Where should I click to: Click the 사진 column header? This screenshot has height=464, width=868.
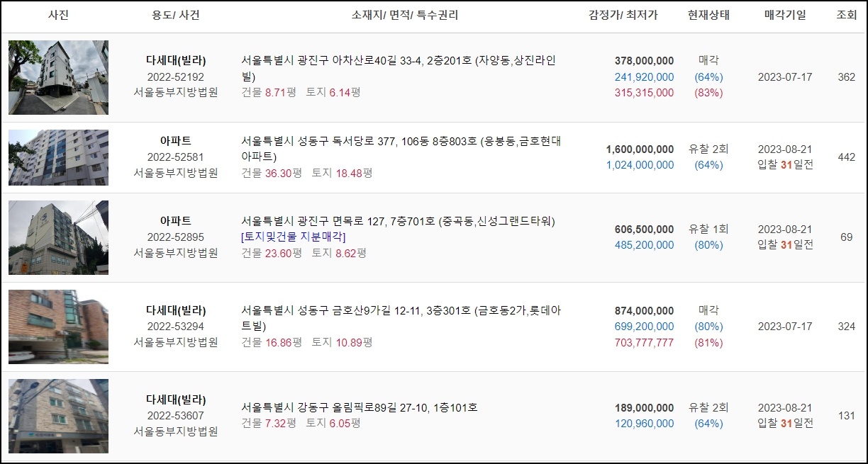(x=59, y=15)
